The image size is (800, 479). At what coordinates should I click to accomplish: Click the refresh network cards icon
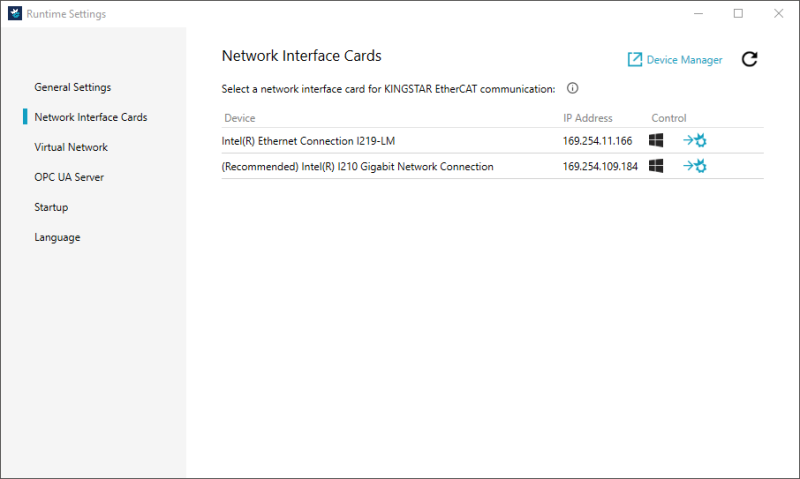(749, 60)
